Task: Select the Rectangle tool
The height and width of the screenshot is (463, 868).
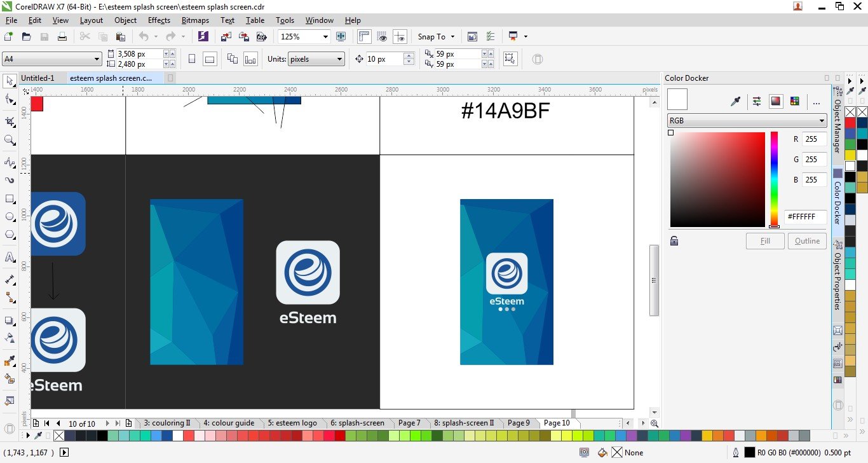Action: pyautogui.click(x=10, y=198)
